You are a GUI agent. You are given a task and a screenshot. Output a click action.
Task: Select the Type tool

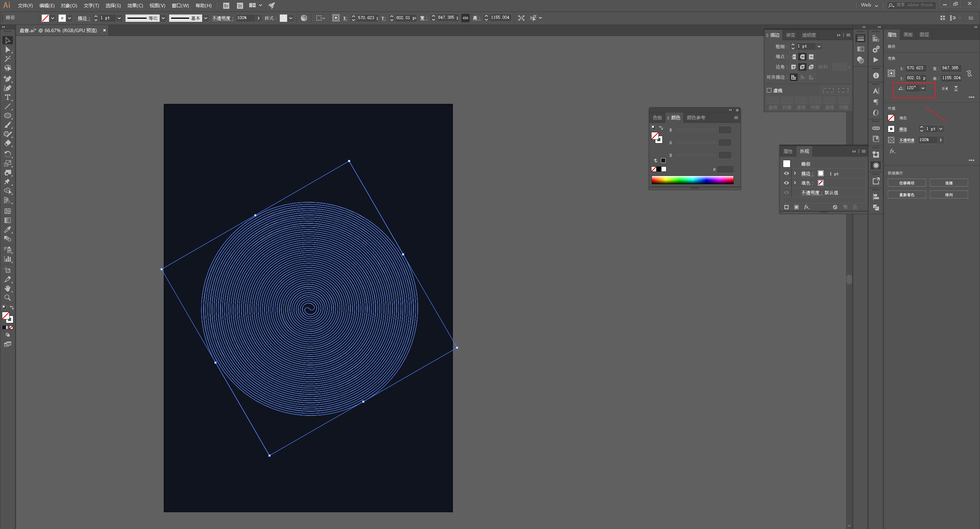point(7,98)
